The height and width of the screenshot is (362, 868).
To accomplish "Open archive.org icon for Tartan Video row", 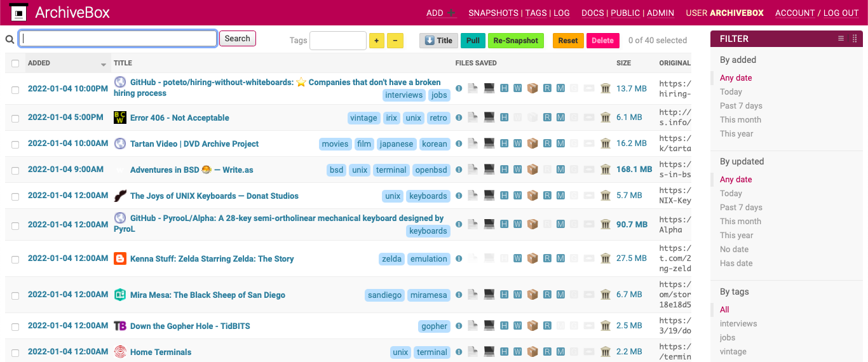I will tap(605, 144).
